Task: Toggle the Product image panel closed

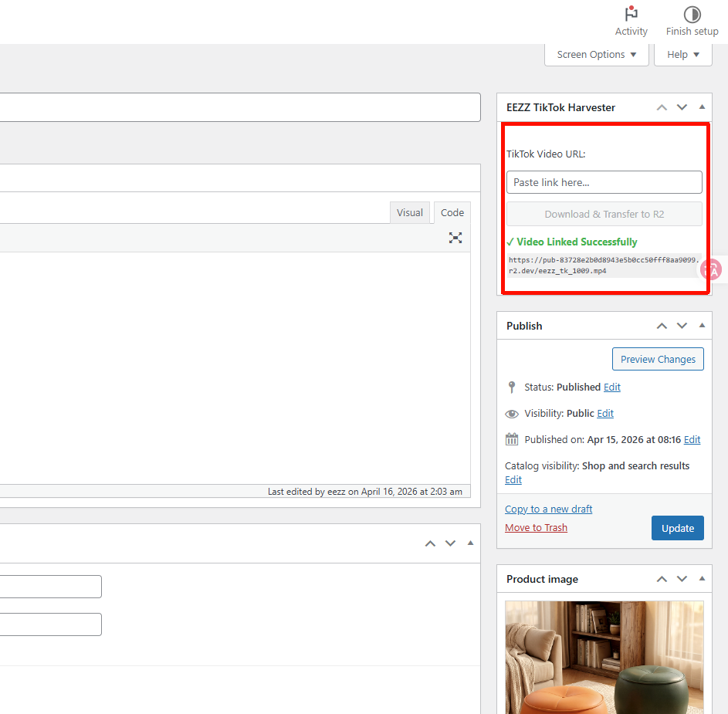Action: (702, 579)
